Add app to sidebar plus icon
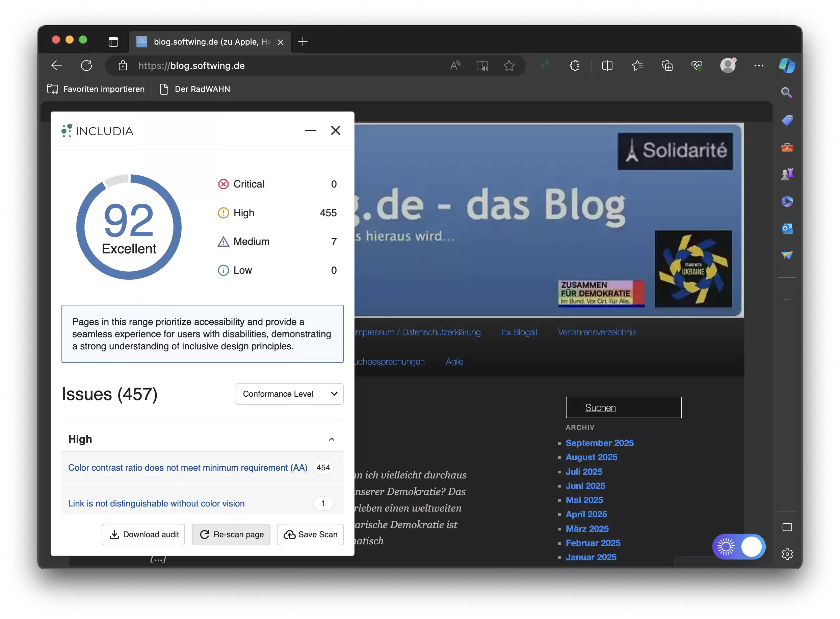This screenshot has width=840, height=619. pyautogui.click(x=787, y=299)
